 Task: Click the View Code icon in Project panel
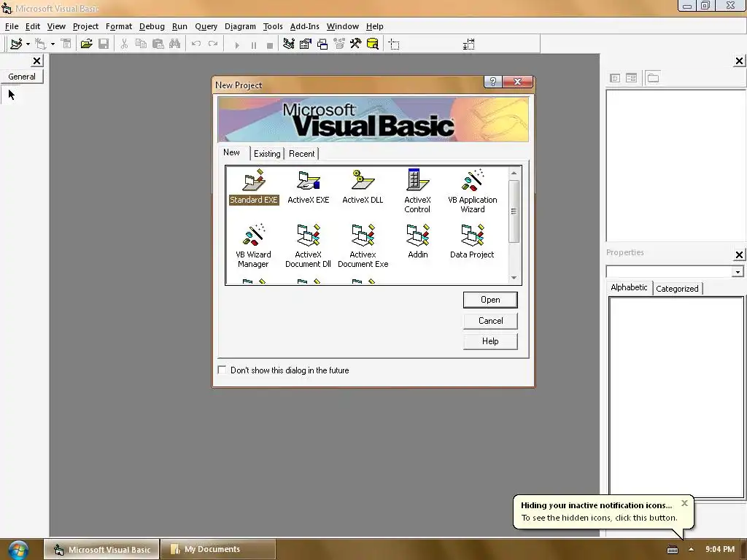(x=615, y=77)
